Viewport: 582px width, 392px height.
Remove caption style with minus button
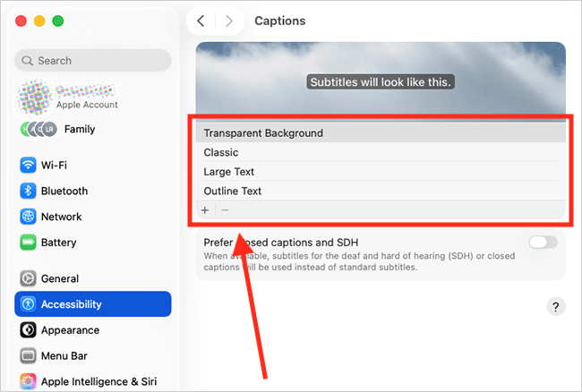[x=225, y=210]
